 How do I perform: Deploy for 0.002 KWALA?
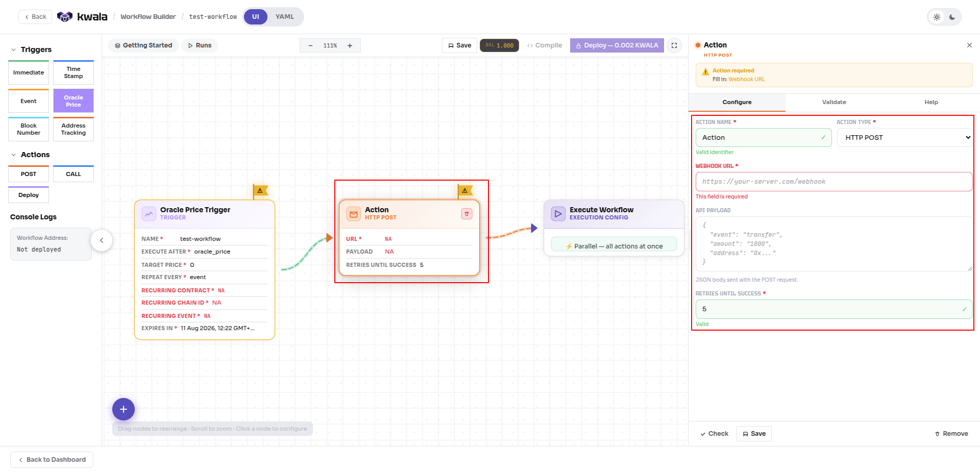[617, 45]
